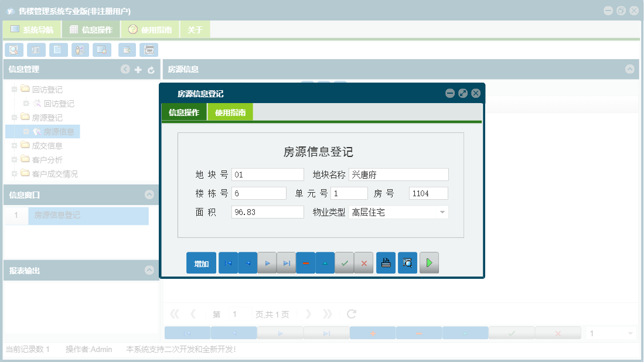Collapse the 报表输出 panel
This screenshot has width=644, height=362.
click(150, 270)
